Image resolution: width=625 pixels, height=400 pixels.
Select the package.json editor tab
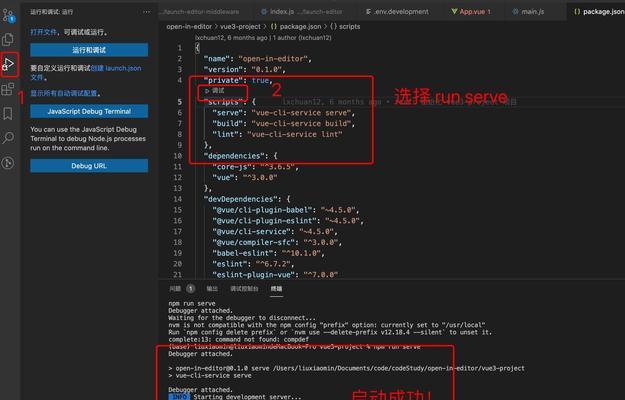598,12
